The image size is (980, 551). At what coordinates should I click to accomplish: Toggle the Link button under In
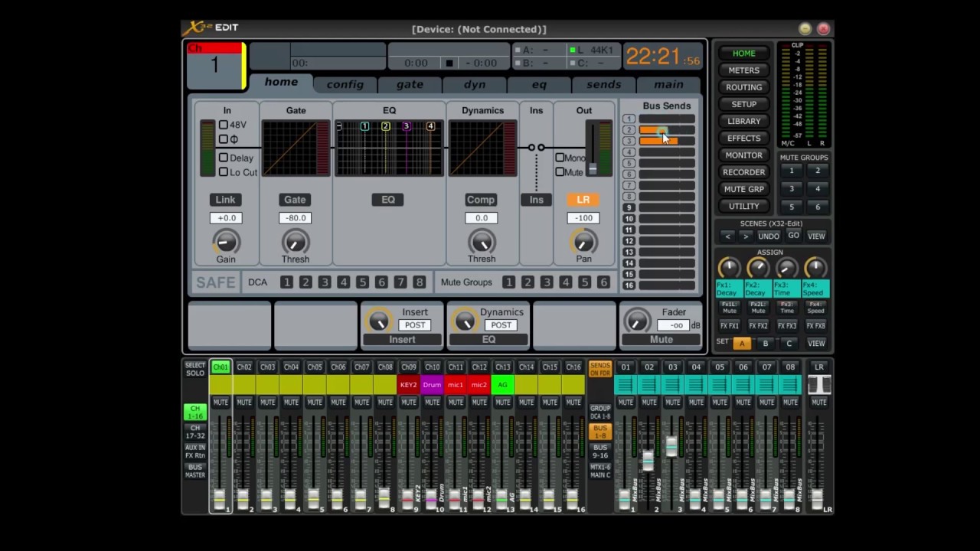pos(225,200)
